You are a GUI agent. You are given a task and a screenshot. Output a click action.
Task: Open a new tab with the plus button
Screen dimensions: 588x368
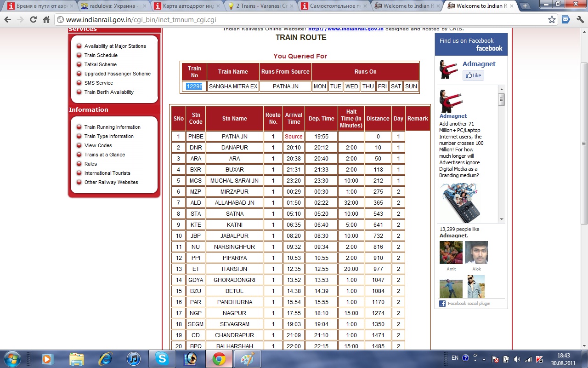click(525, 6)
